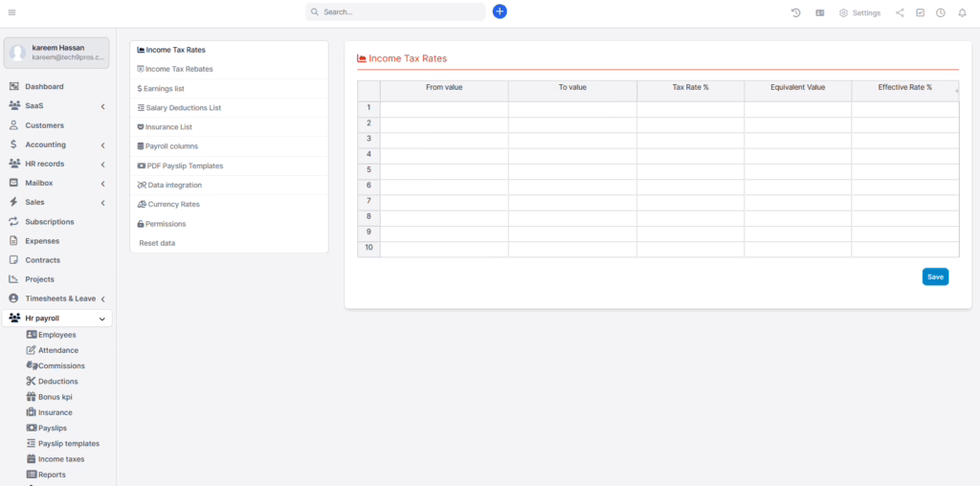Click the checklist todo icon
980x486 pixels.
click(920, 12)
